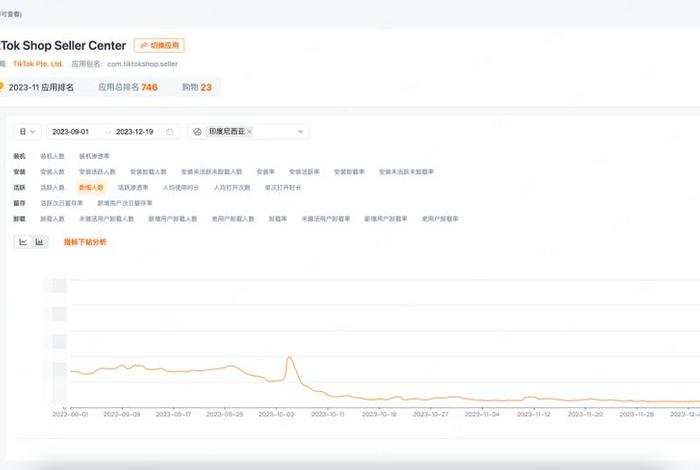The width and height of the screenshot is (700, 470).
Task: Click the 2023-11-12 axis label
Action: point(533,414)
